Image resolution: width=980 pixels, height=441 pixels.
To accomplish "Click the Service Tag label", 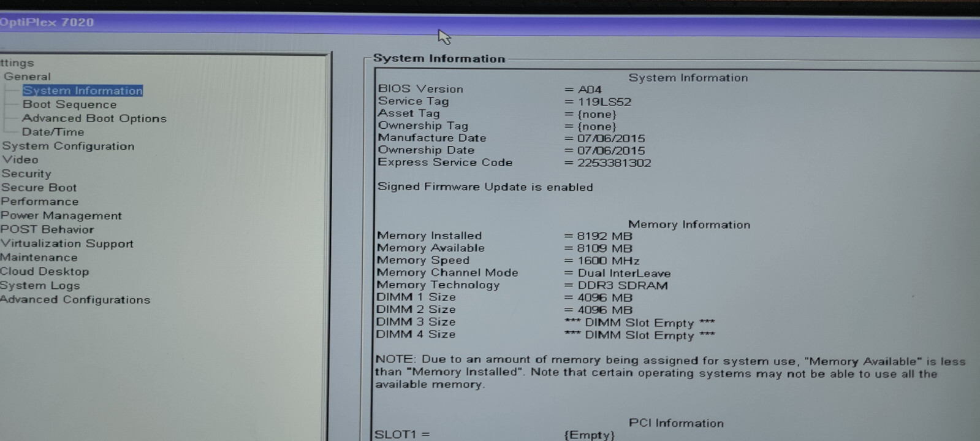I will (413, 101).
